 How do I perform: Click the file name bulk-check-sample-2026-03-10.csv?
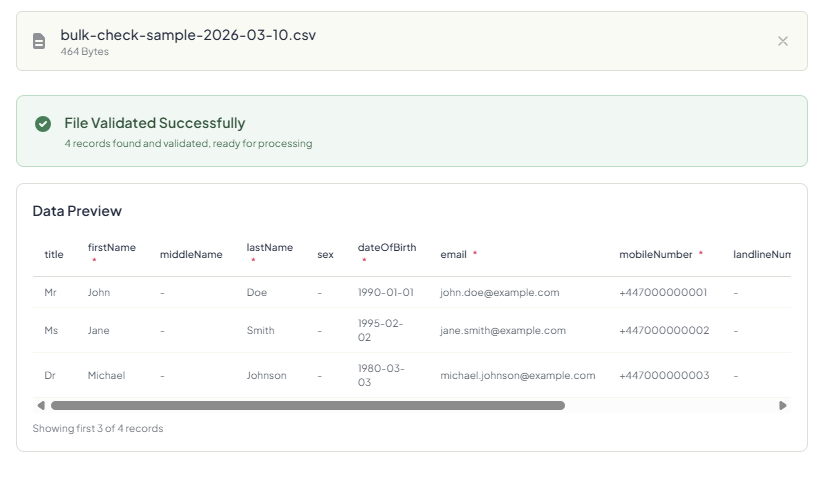pos(188,35)
